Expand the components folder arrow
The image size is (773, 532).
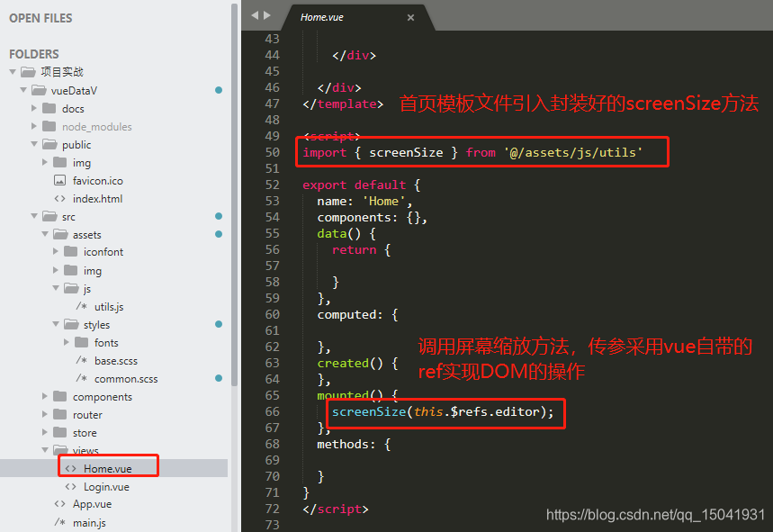click(x=45, y=396)
